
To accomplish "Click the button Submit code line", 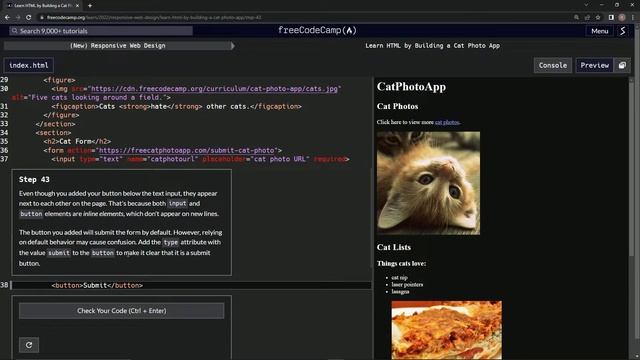I will [x=97, y=285].
